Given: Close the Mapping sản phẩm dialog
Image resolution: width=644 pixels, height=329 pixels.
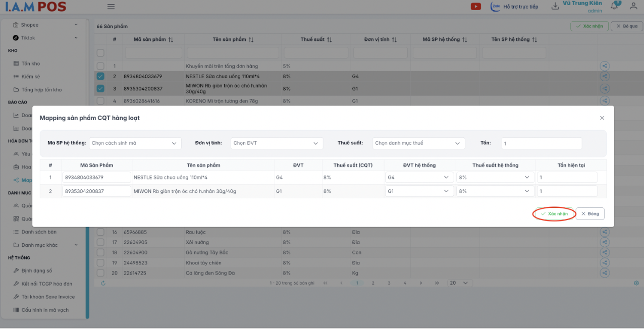Looking at the screenshot, I should coord(602,118).
